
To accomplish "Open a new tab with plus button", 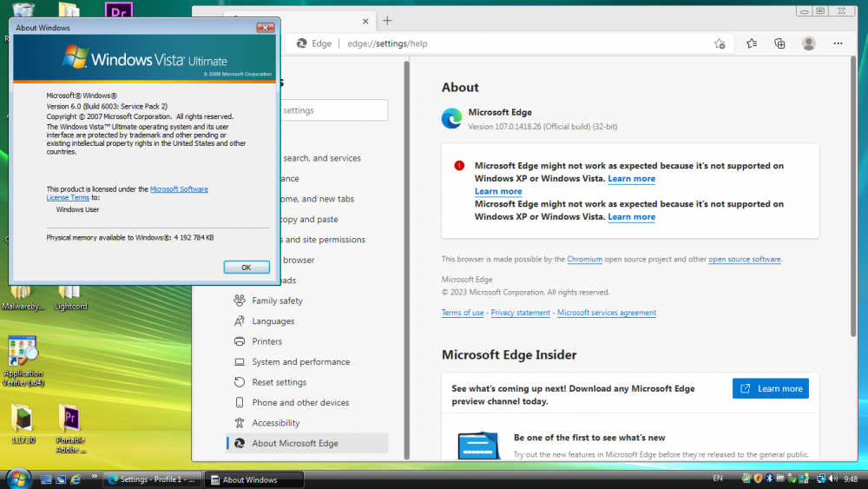I will click(387, 21).
